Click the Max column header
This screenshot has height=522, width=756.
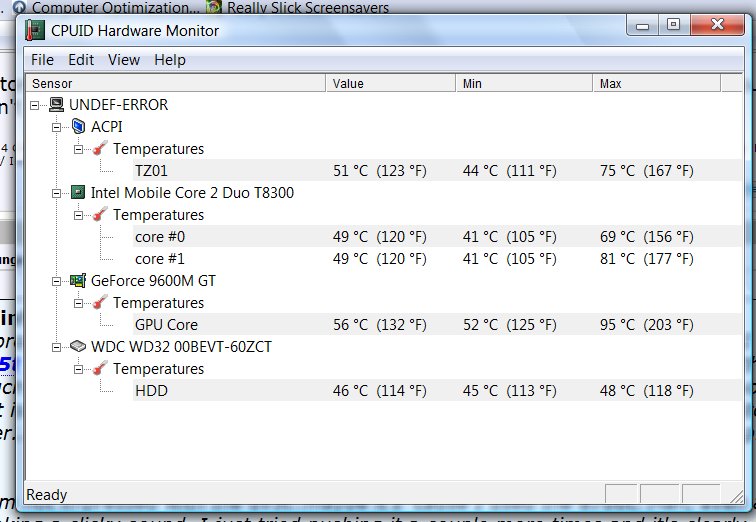(x=657, y=83)
